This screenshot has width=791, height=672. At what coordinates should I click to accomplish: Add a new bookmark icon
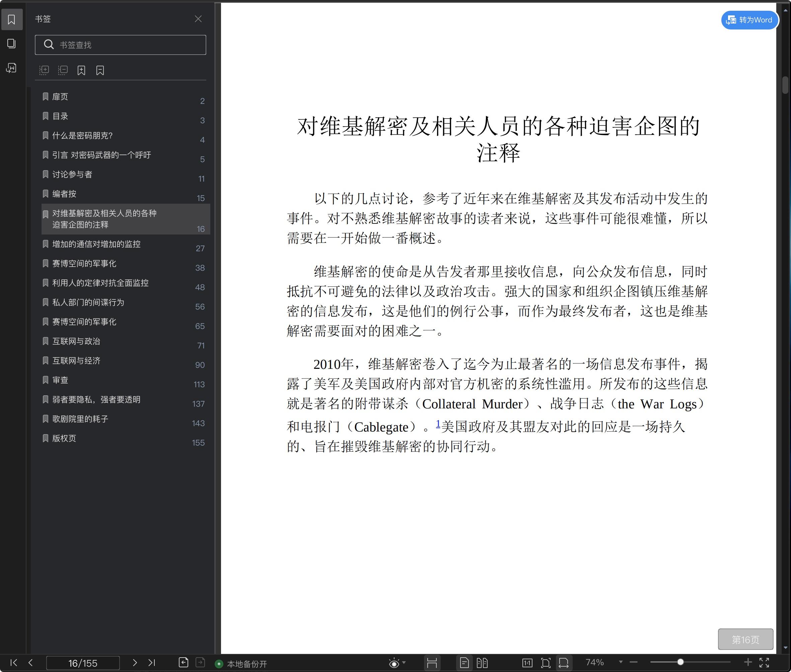[x=81, y=70]
